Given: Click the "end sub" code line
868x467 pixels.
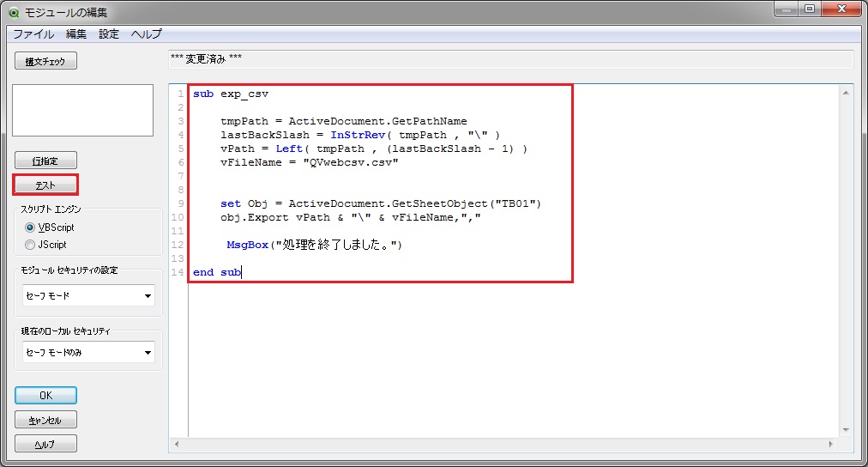Looking at the screenshot, I should tap(216, 272).
